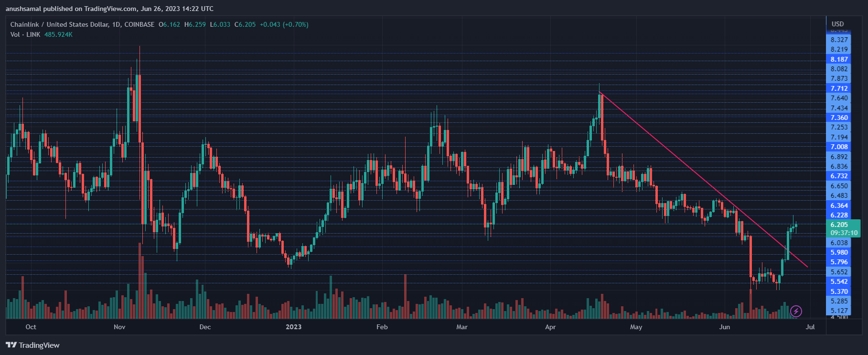Click the 1D interval in chart title
The width and height of the screenshot is (868, 355).
(116, 24)
